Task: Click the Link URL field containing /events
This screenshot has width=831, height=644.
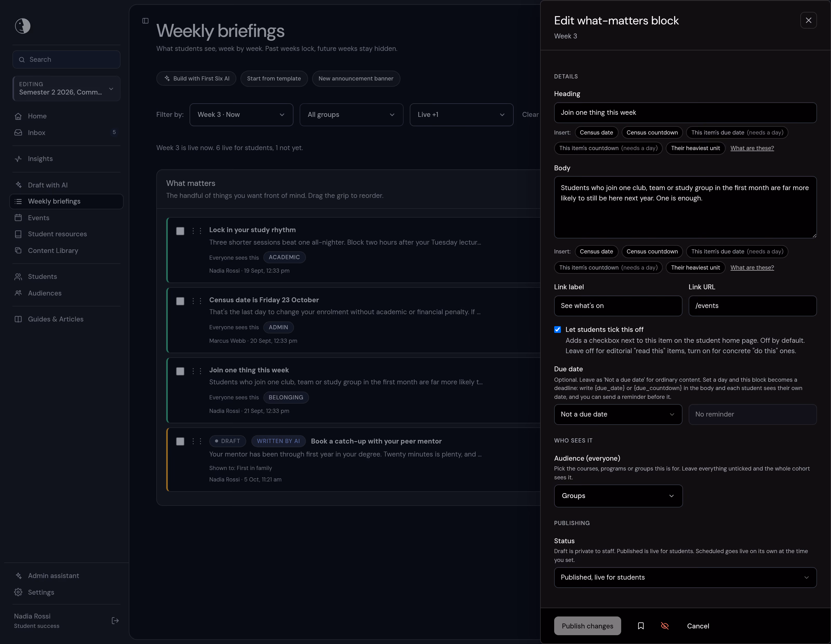Action: click(752, 305)
